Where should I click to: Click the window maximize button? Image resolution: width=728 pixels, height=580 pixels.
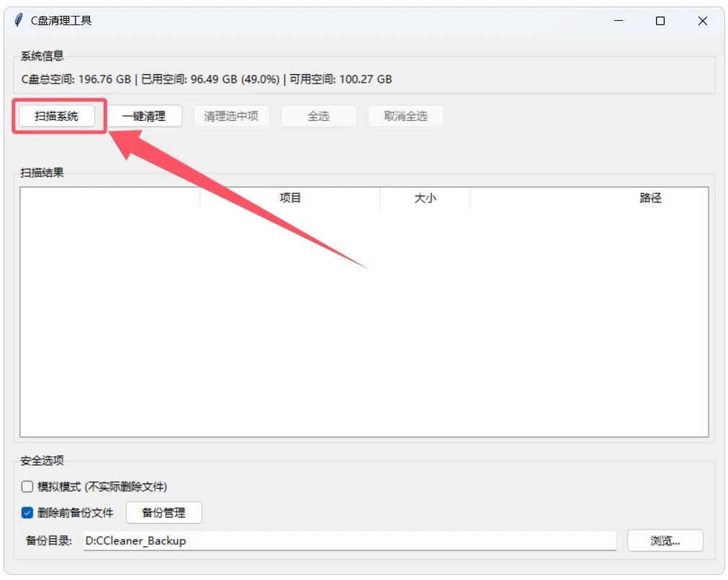(660, 21)
